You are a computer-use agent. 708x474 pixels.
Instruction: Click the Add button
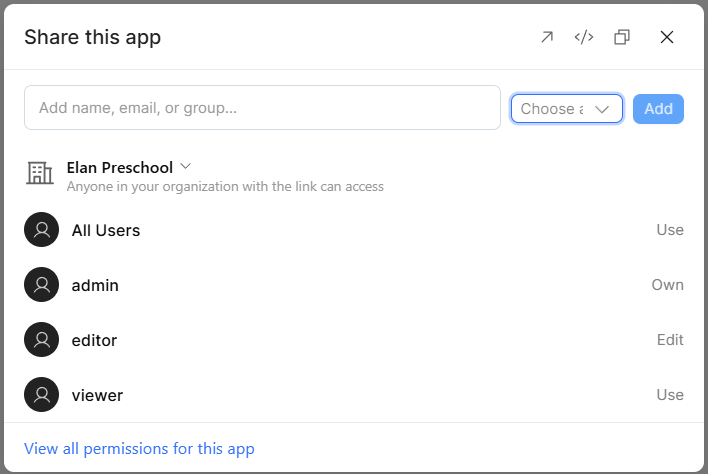pyautogui.click(x=658, y=109)
